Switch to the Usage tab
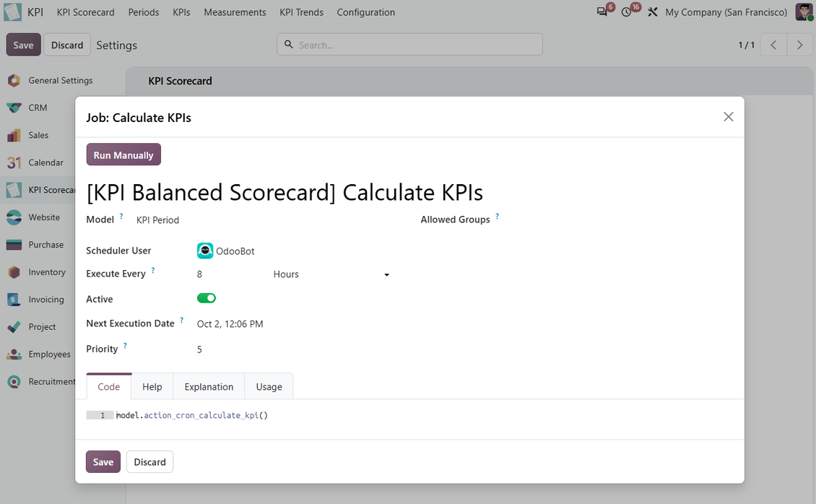 click(269, 387)
